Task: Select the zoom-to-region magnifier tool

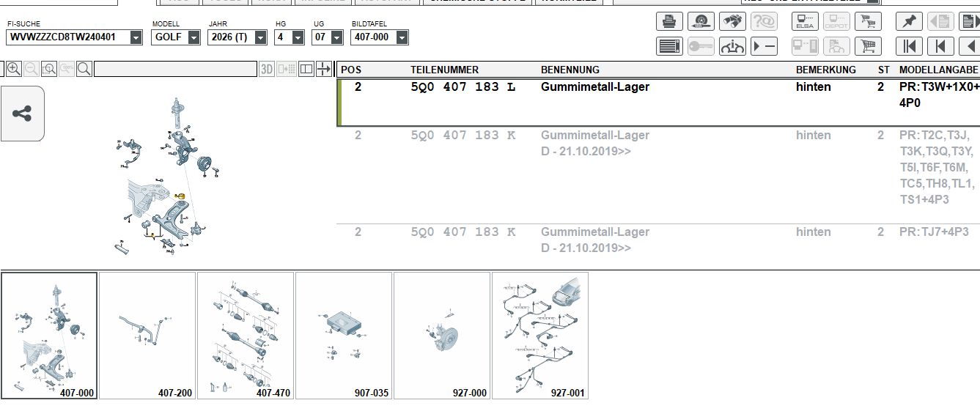Action: coord(48,70)
